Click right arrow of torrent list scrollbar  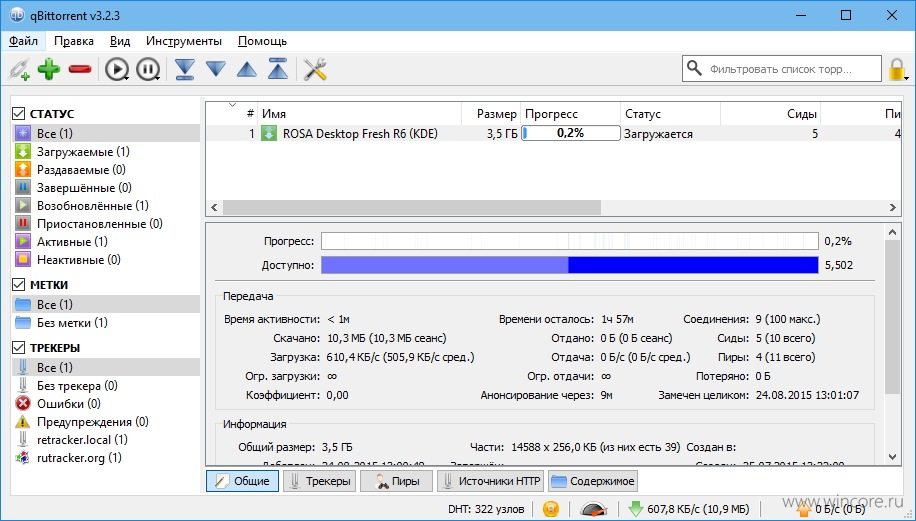(893, 207)
